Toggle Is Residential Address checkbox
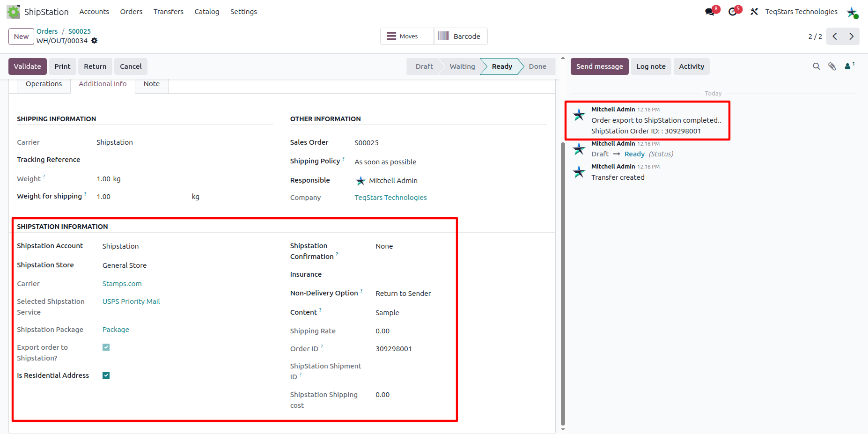 click(x=106, y=375)
